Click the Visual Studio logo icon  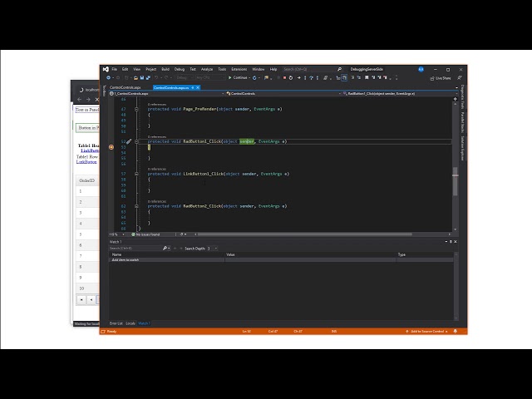pyautogui.click(x=106, y=69)
